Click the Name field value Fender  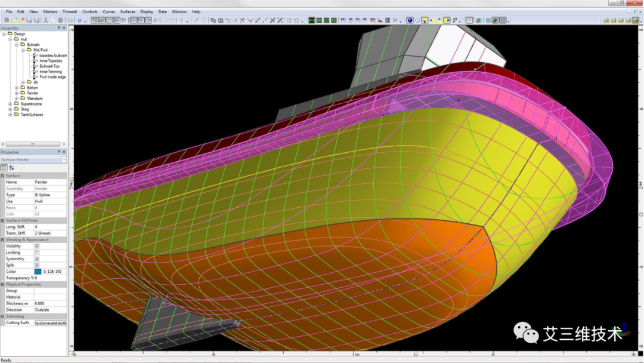50,182
